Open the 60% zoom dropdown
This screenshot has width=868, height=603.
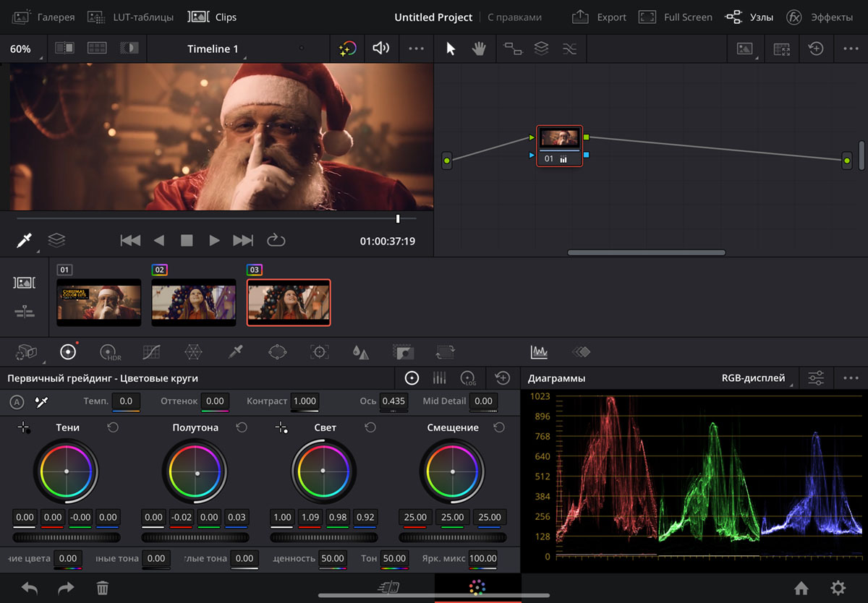coord(22,49)
